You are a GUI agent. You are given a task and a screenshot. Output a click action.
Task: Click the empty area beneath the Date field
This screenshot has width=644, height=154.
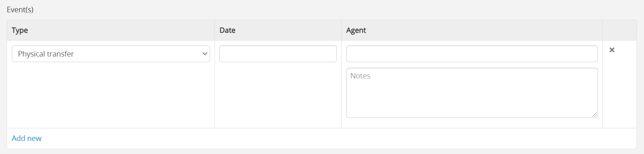(x=278, y=97)
